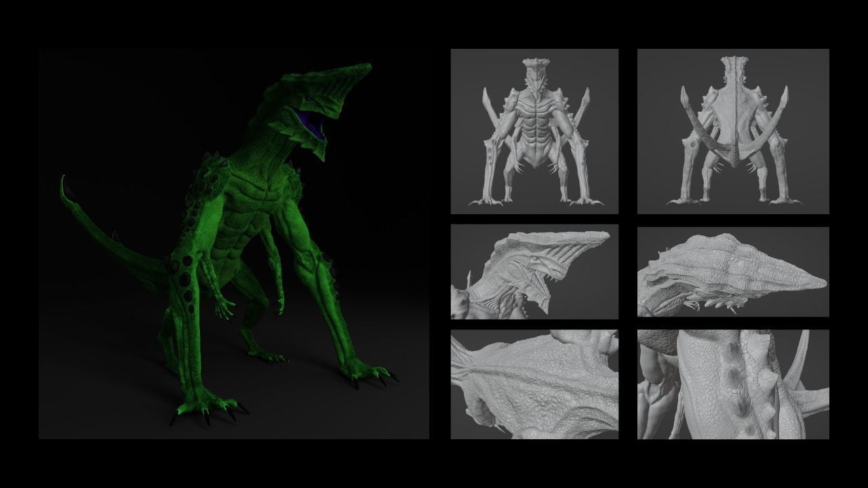Select the front view sculpt thumbnail
This screenshot has height=488, width=868.
[x=534, y=131]
